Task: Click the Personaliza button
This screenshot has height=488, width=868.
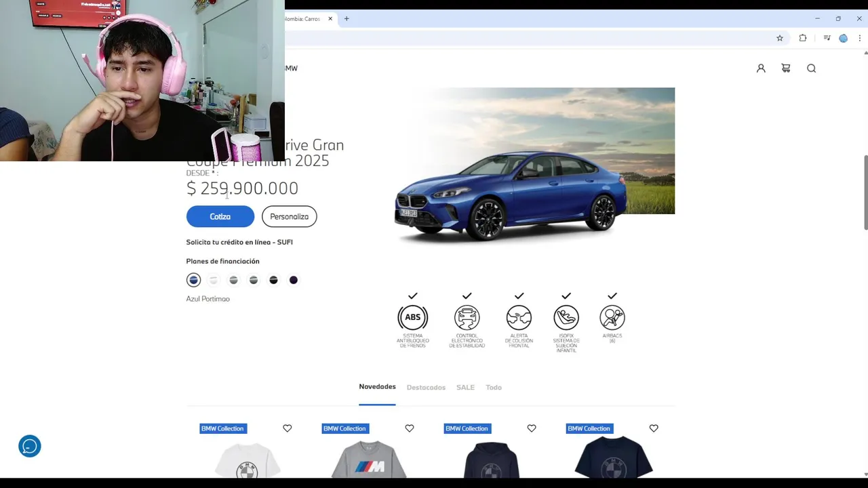Action: [290, 216]
